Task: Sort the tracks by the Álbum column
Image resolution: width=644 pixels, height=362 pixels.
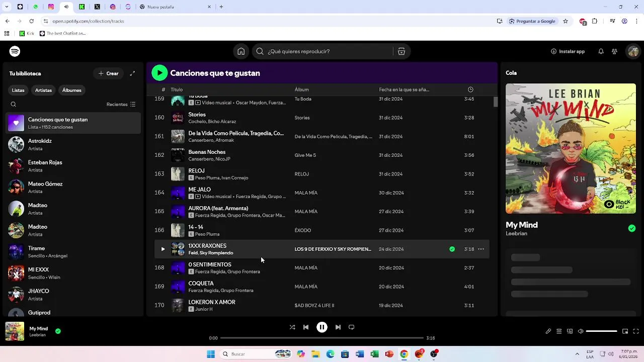Action: click(x=302, y=89)
